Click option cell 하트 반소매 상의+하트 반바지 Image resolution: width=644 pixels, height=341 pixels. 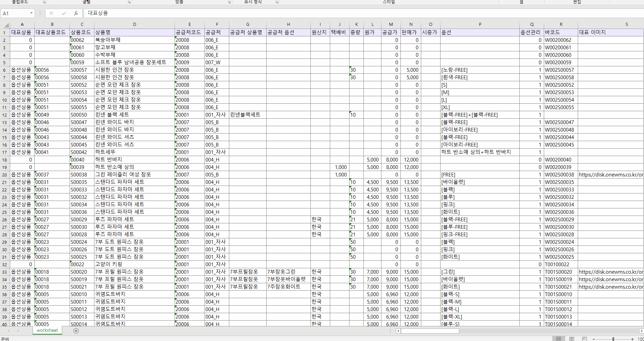(x=480, y=152)
